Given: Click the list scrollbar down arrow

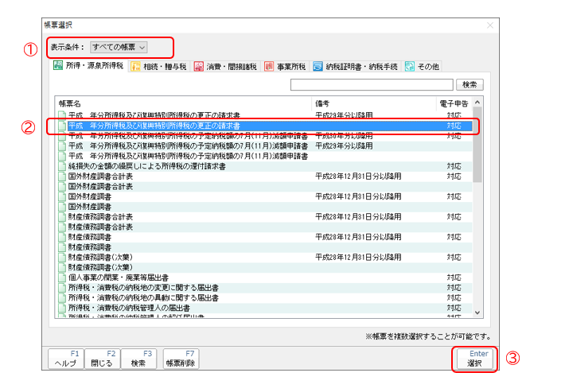Looking at the screenshot, I should tap(477, 312).
